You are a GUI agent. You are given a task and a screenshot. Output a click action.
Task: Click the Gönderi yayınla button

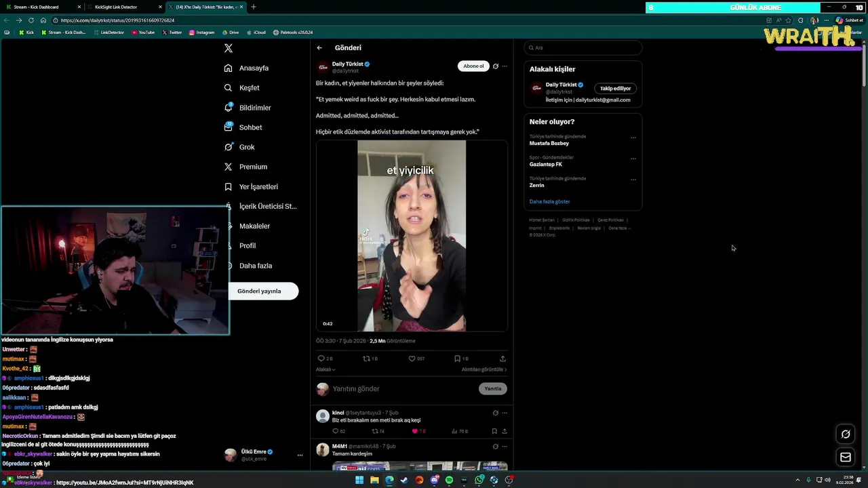tap(259, 291)
